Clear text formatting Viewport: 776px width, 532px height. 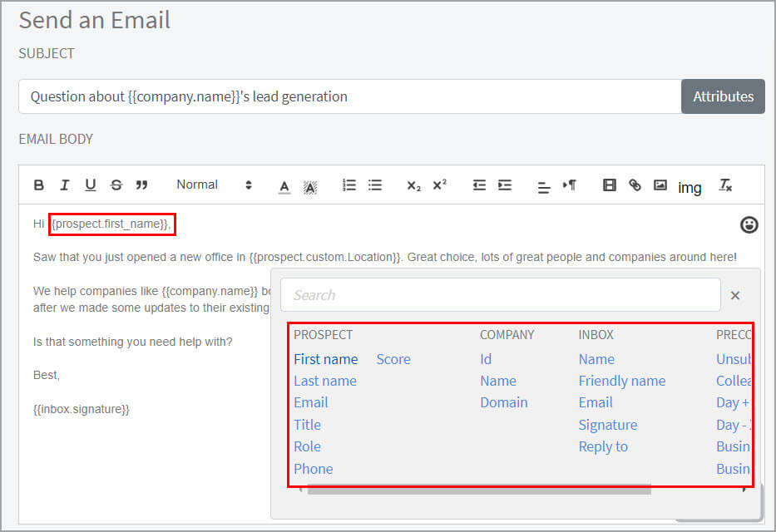[725, 185]
